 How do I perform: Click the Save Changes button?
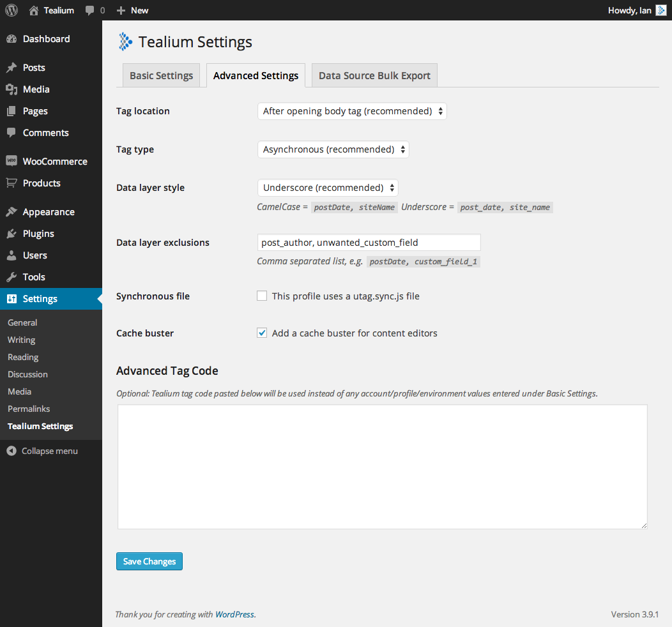click(149, 561)
